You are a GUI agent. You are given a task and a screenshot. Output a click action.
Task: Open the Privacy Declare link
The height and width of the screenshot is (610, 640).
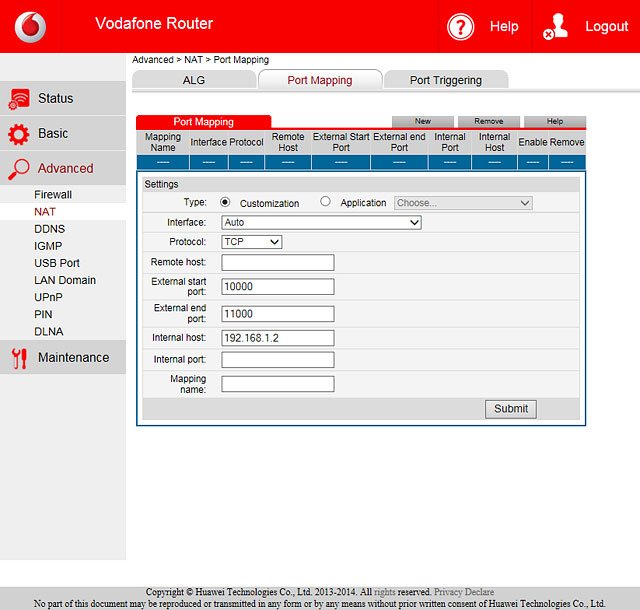[x=464, y=592]
